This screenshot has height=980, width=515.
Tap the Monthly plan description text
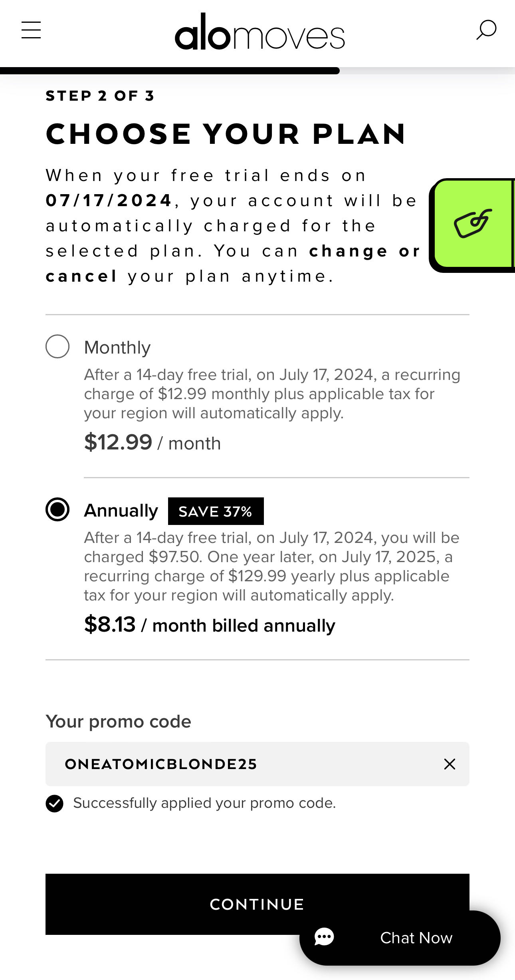[x=272, y=394]
